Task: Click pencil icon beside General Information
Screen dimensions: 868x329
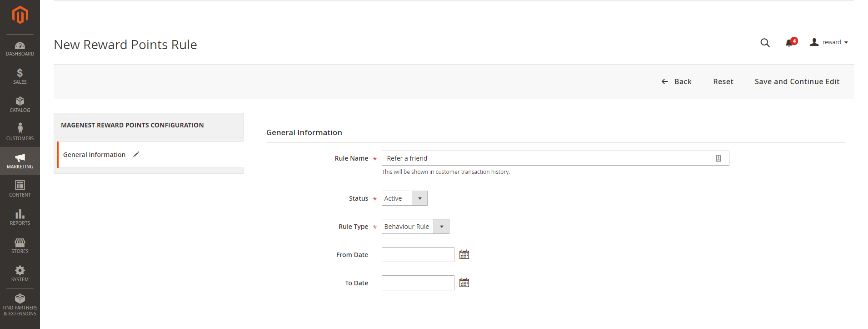Action: (136, 155)
